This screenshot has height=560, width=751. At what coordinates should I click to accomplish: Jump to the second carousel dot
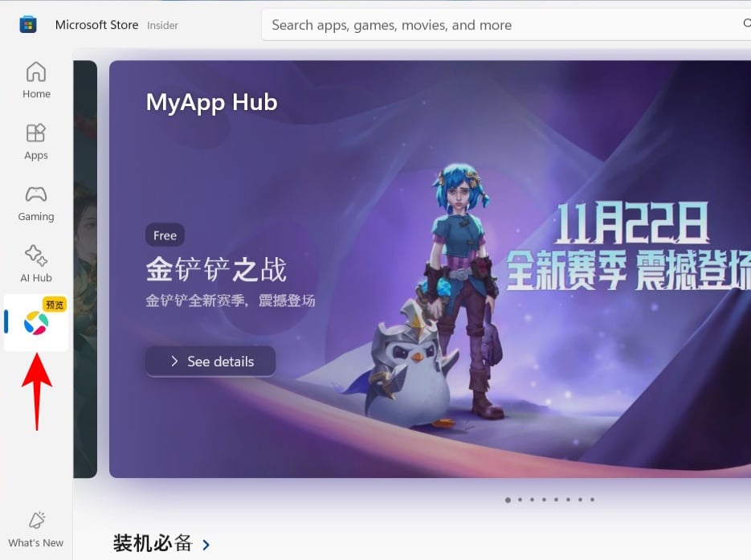[520, 500]
